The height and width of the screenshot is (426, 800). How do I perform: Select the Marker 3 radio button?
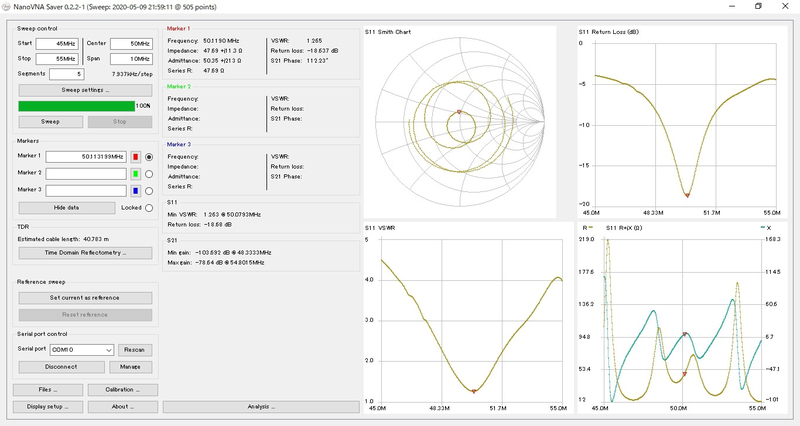pos(149,191)
